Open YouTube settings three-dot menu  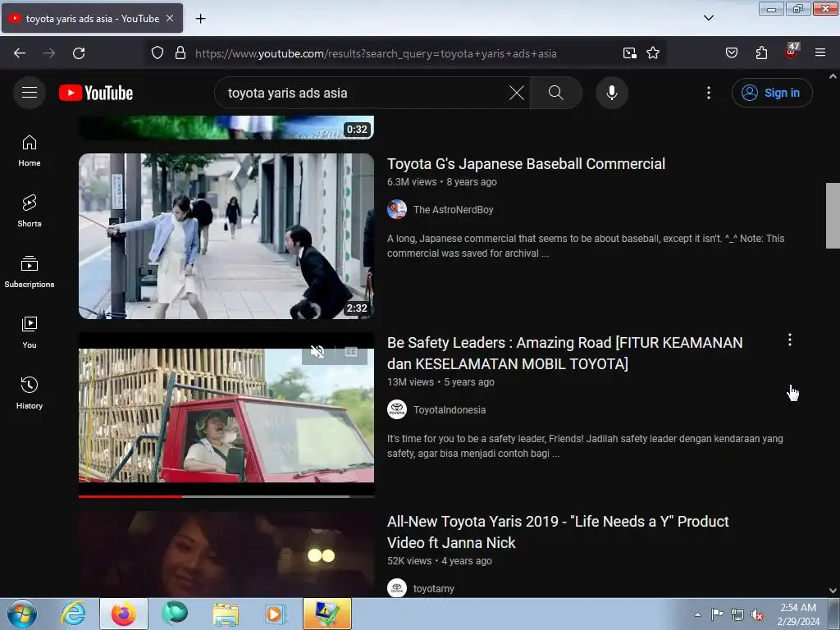point(708,93)
